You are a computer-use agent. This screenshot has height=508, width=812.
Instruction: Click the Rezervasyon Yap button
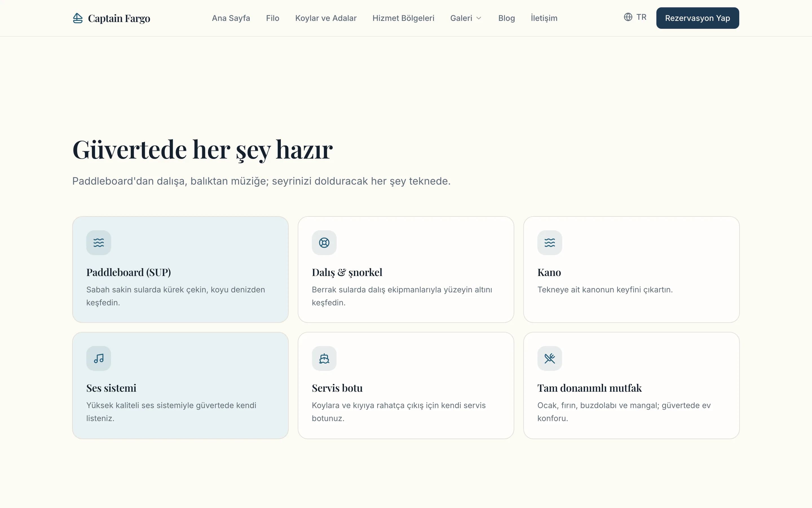(x=697, y=18)
